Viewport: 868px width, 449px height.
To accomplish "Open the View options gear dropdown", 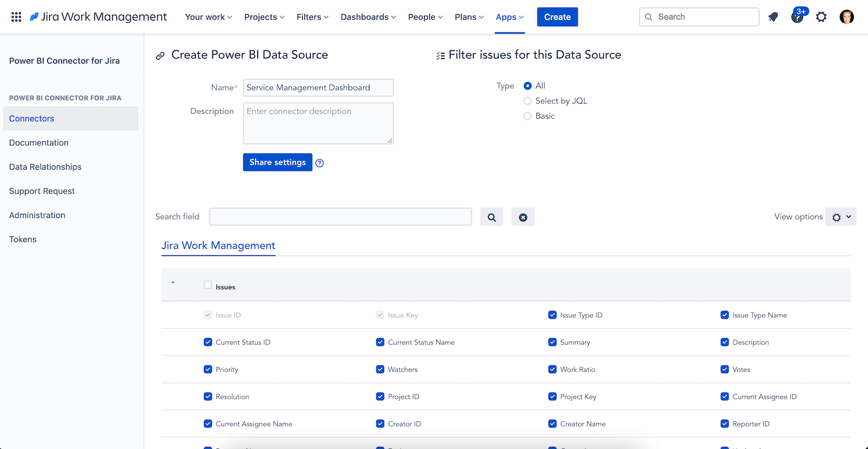I will pos(840,217).
